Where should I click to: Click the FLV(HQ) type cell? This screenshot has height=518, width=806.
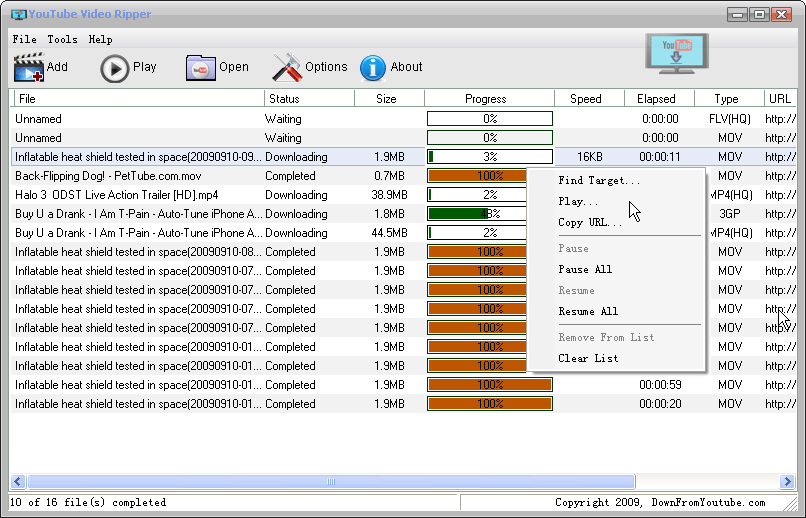tap(729, 119)
